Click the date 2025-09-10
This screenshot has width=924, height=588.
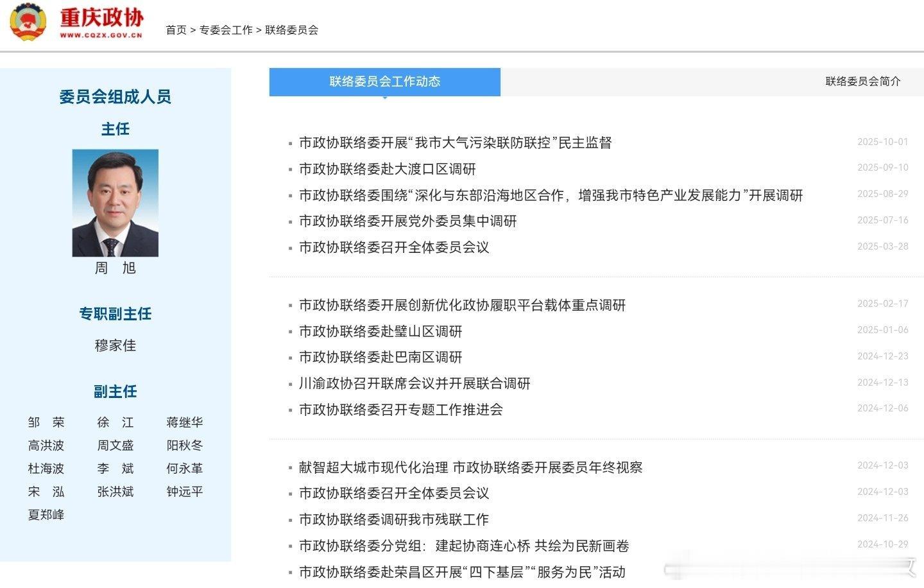883,168
